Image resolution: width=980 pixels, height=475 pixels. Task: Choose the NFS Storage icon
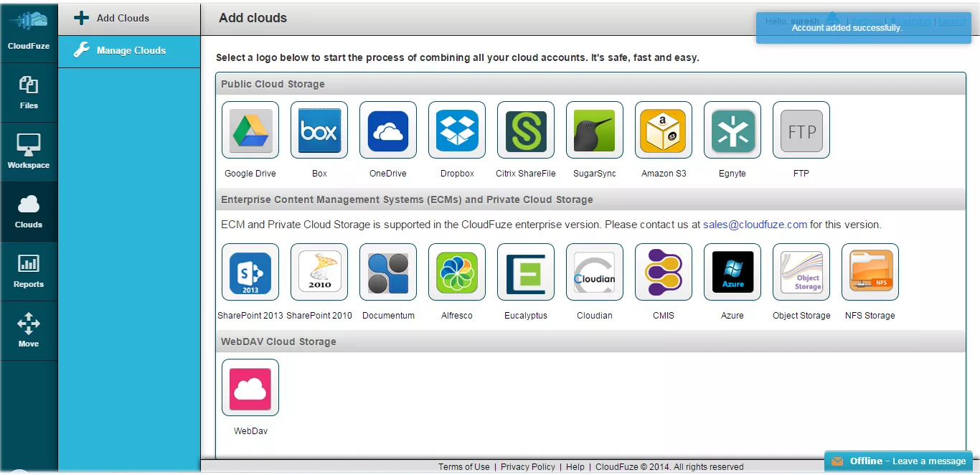click(x=870, y=272)
